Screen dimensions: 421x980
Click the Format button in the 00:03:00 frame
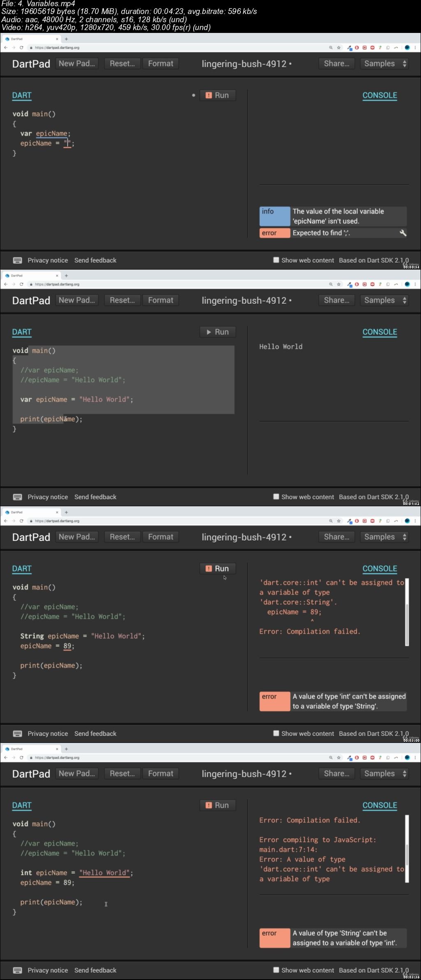coord(161,537)
